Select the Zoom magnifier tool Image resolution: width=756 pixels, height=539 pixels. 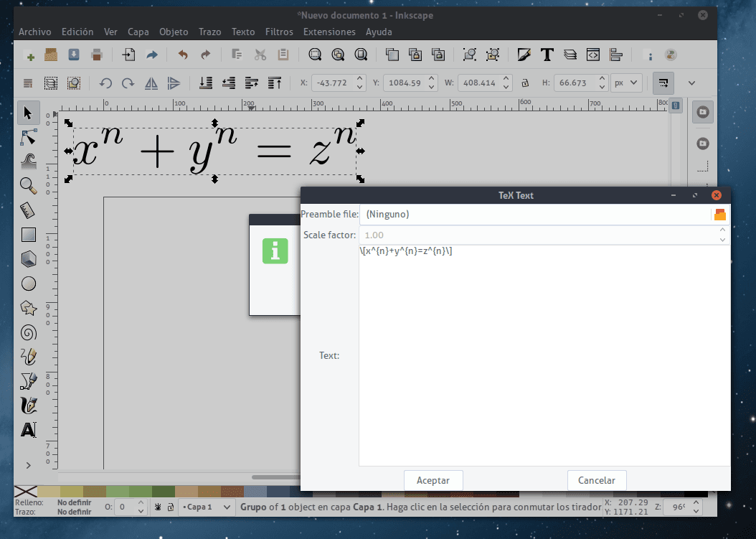29,185
